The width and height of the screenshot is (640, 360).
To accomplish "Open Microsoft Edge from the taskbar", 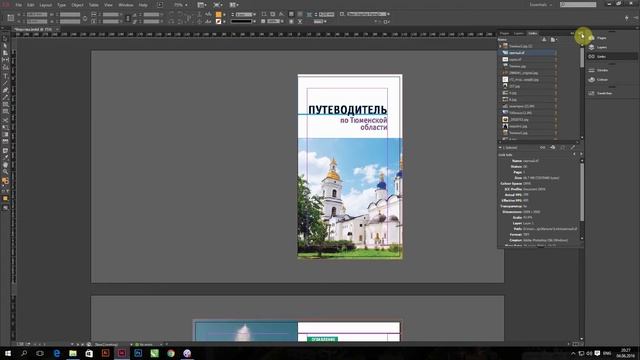I will click(x=57, y=353).
